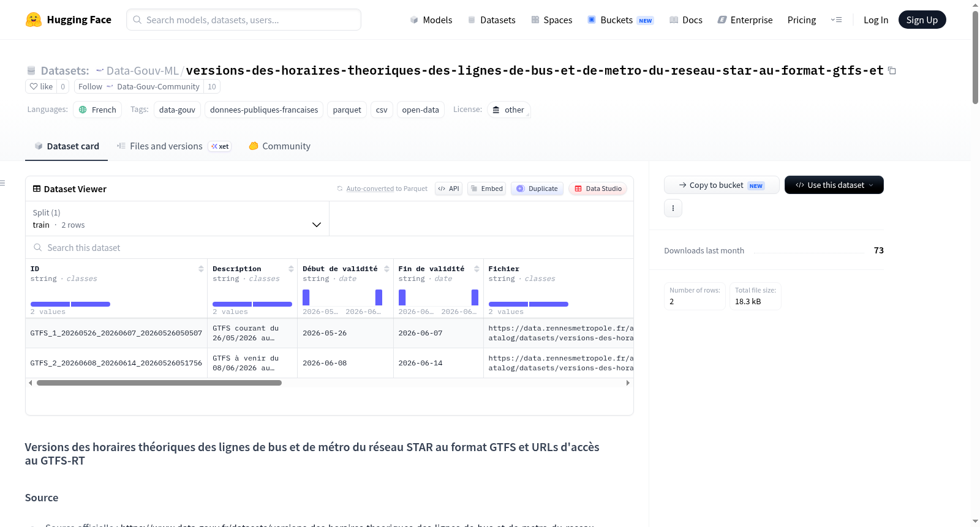980x527 pixels.
Task: Select follower count 10 badge
Action: 212,86
